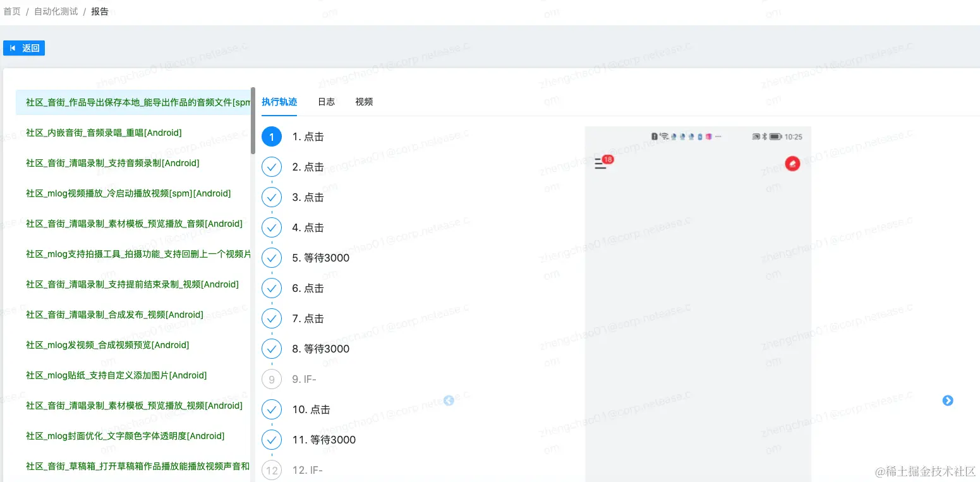Select step text 3. 点击

(308, 197)
